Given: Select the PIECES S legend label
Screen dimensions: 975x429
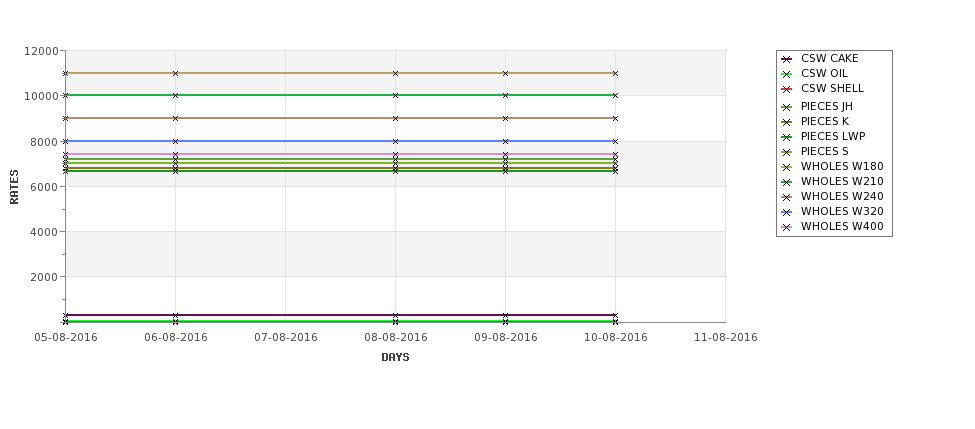Looking at the screenshot, I should point(825,151).
